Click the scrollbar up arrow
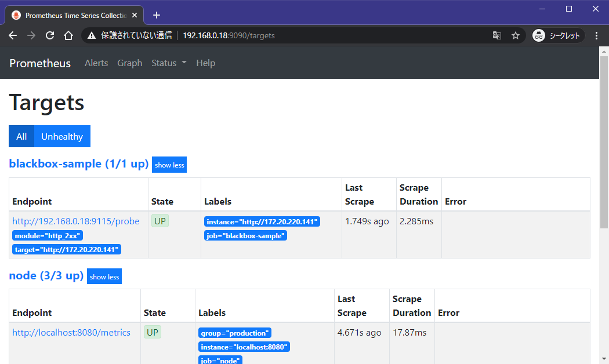609x364 pixels. tap(604, 51)
